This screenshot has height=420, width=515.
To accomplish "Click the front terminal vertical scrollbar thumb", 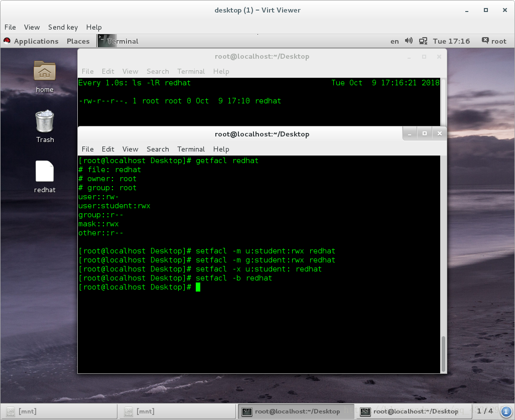I will 443,354.
